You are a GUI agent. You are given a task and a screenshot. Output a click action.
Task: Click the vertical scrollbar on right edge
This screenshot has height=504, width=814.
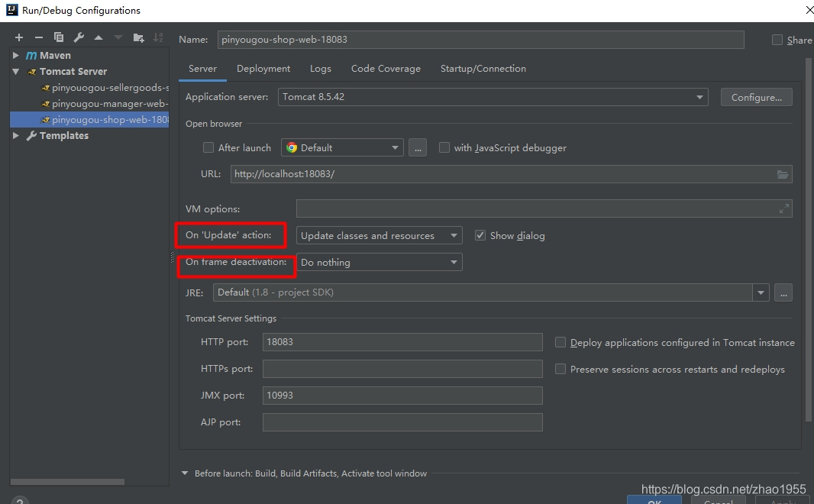coord(809,240)
